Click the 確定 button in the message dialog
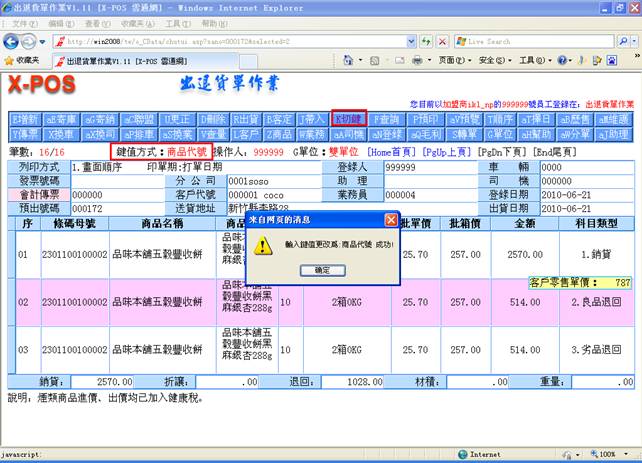Image resolution: width=642 pixels, height=463 pixels. pos(322,270)
